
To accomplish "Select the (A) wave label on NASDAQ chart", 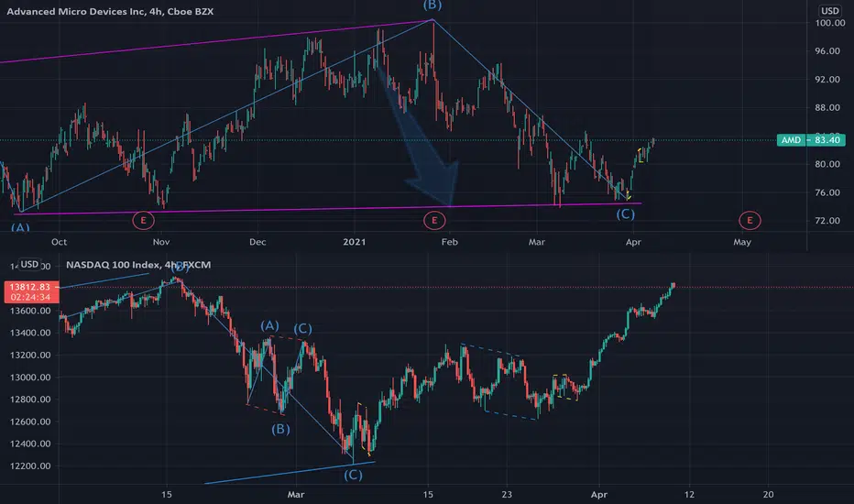I will (x=269, y=326).
